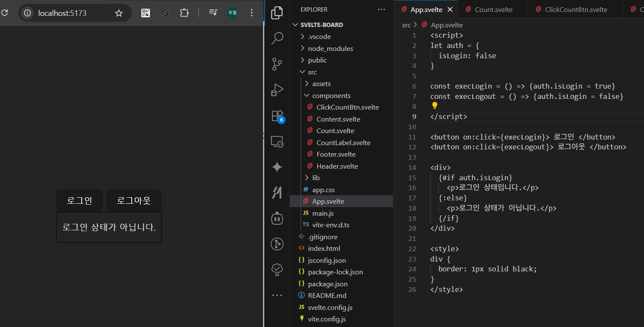
Task: Open the Remote Explorer view
Action: (277, 142)
